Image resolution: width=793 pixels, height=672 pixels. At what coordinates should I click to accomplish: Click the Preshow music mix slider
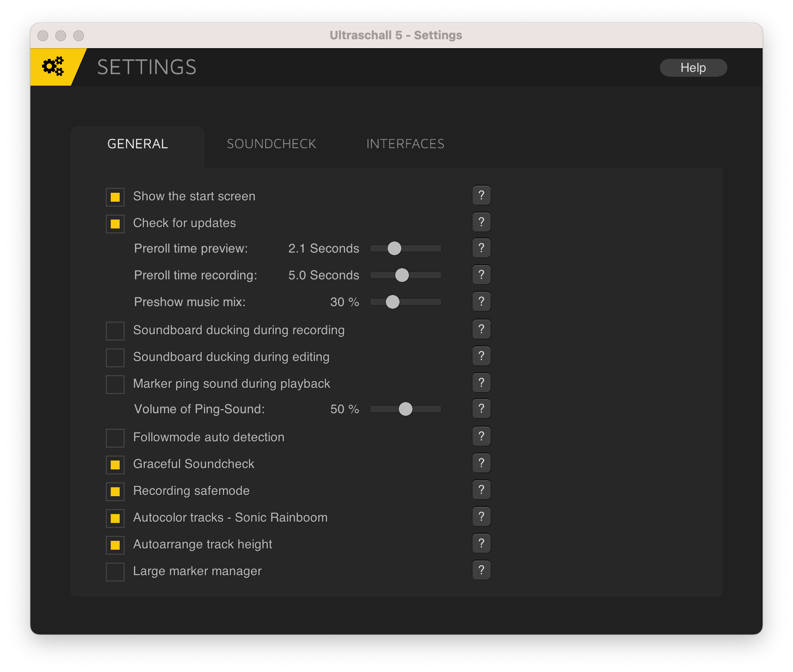point(405,302)
